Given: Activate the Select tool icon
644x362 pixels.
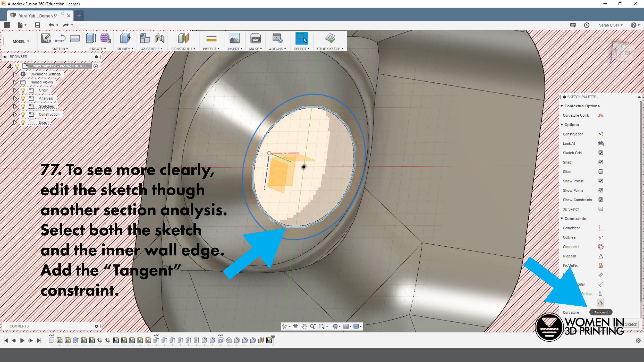Looking at the screenshot, I should 301,38.
